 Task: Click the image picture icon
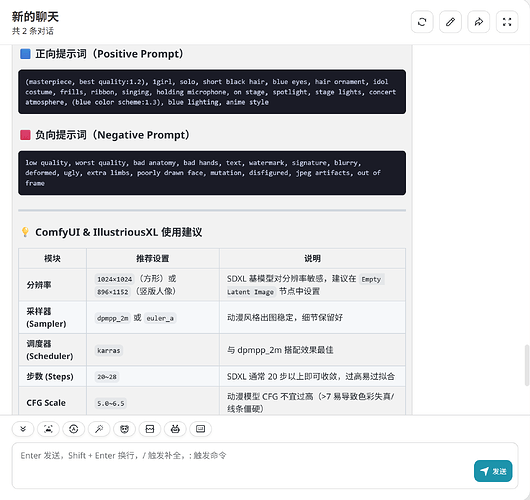coord(150,429)
